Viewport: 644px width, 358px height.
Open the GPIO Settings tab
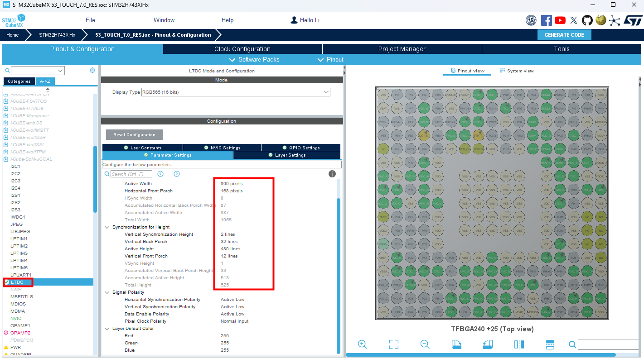tap(301, 148)
